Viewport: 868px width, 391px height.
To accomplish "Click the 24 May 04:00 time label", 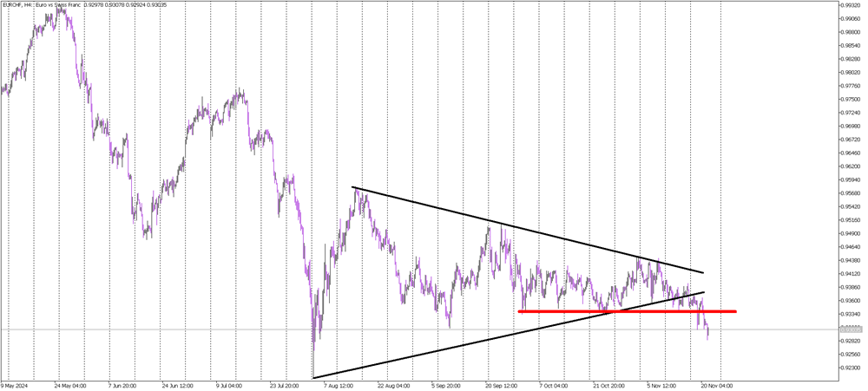I will [x=69, y=386].
